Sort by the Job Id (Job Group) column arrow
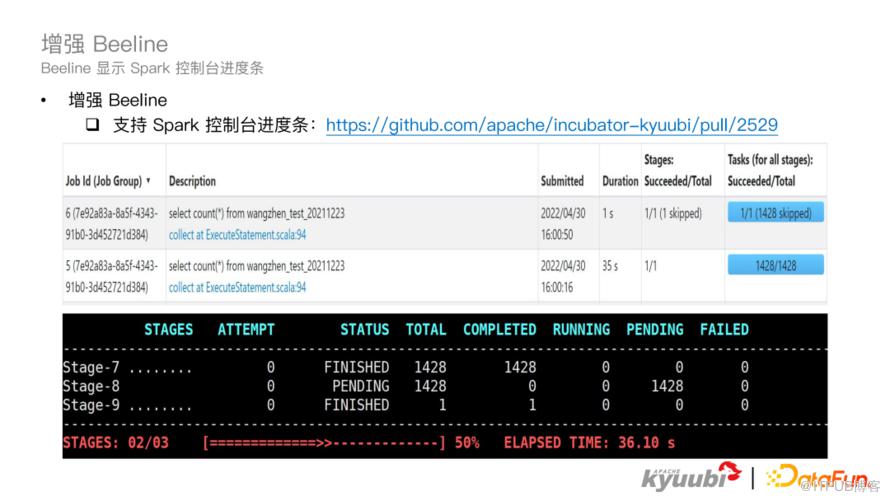This screenshot has width=890, height=501. tap(148, 180)
